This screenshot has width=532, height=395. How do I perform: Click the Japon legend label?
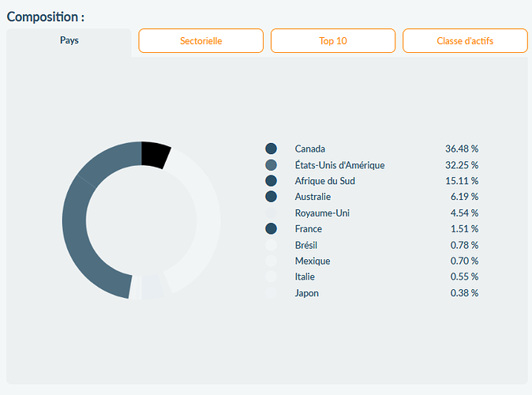(x=308, y=293)
